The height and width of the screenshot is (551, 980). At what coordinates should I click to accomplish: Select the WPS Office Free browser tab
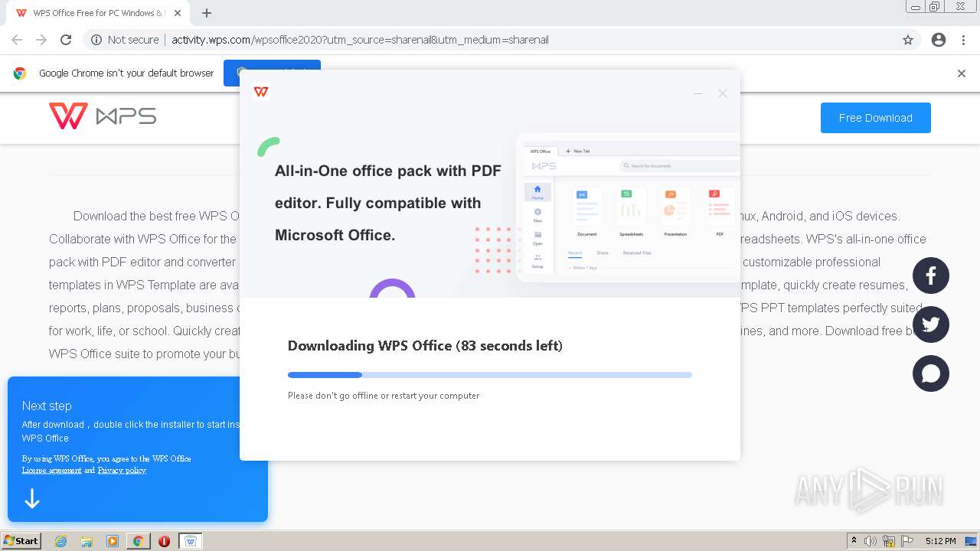[x=98, y=13]
